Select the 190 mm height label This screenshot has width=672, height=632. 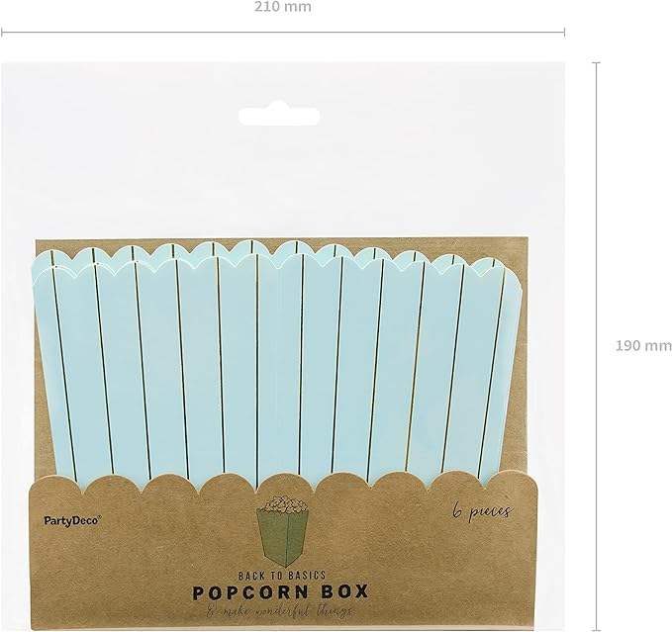[x=643, y=345]
